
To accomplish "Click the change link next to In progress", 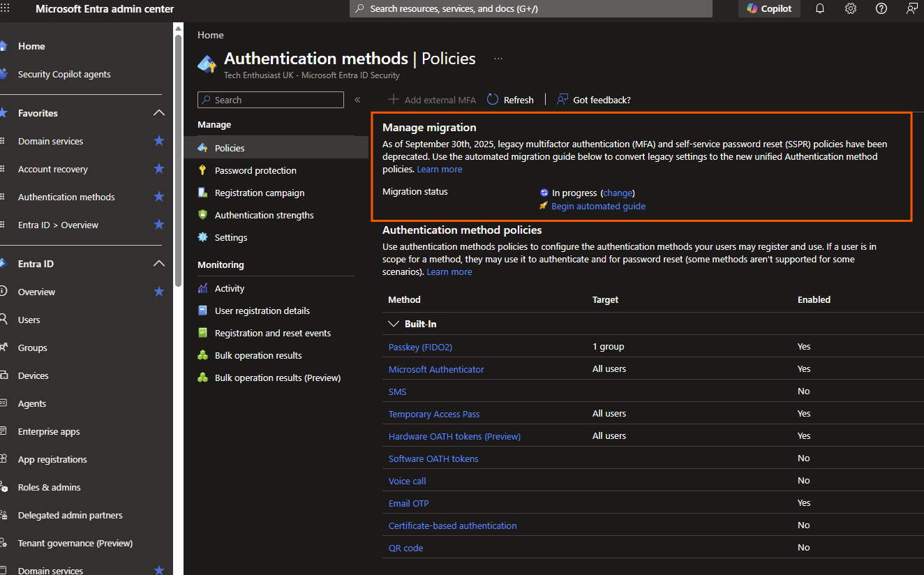I will tap(618, 193).
